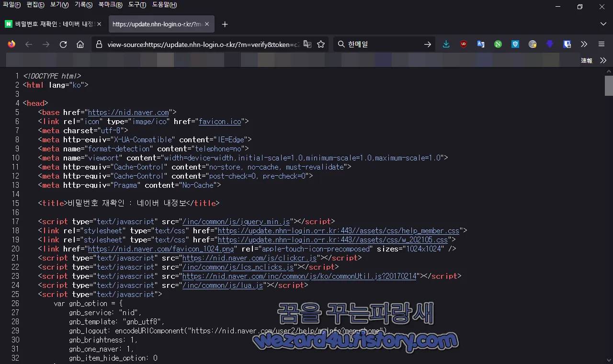Click the title text 비밀번호 재확인 : 네이버 내정보

126,204
